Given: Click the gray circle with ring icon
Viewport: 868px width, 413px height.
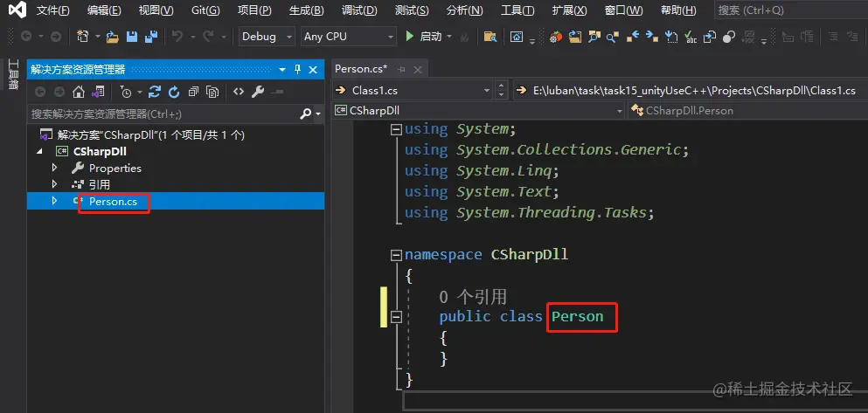Looking at the screenshot, I should (x=729, y=37).
